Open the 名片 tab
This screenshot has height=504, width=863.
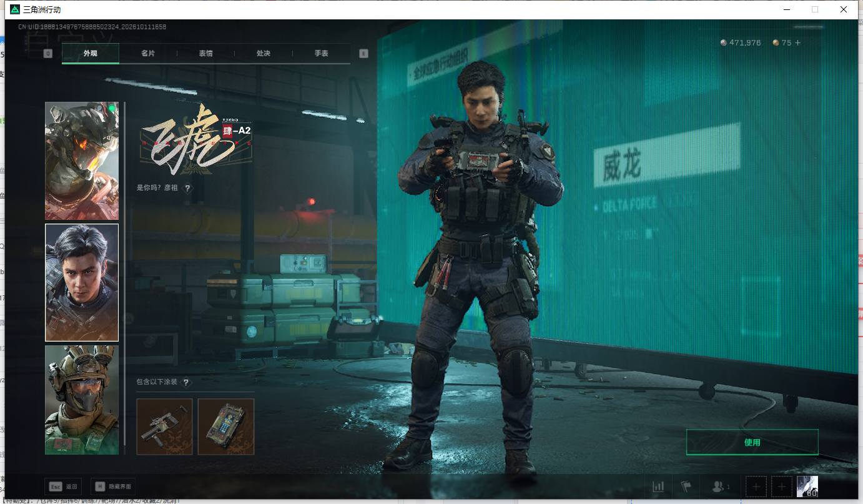[x=148, y=54]
